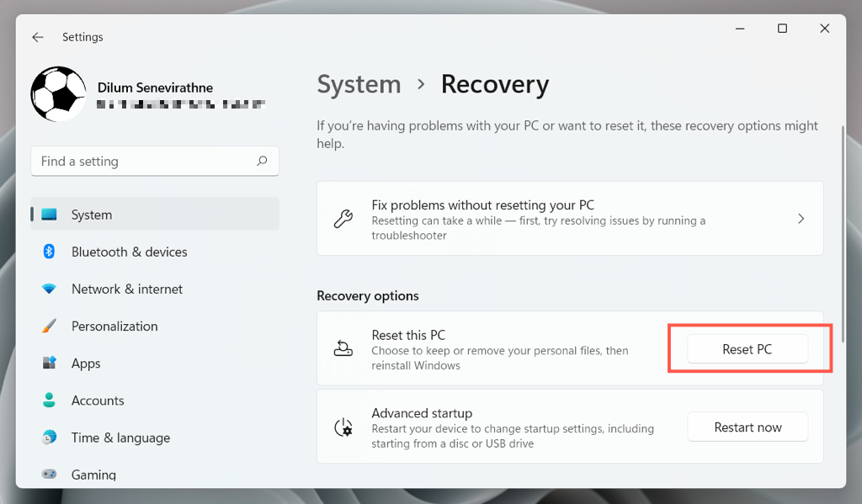Click the Bluetooth icon in sidebar

point(49,252)
